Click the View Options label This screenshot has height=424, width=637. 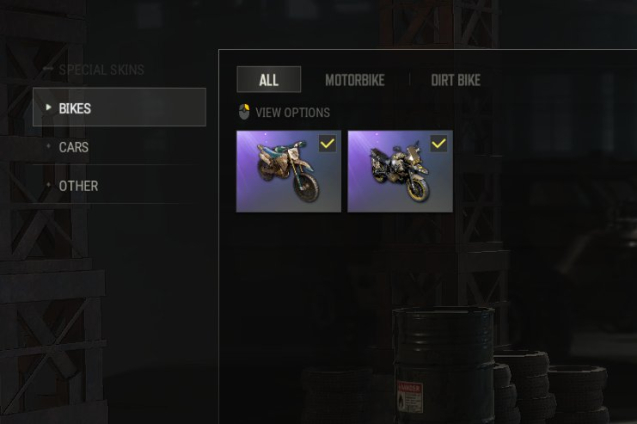pyautogui.click(x=292, y=112)
